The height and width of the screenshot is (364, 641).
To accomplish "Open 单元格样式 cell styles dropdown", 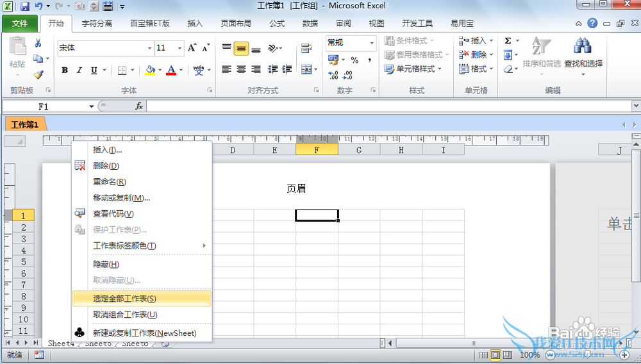I will click(x=413, y=69).
